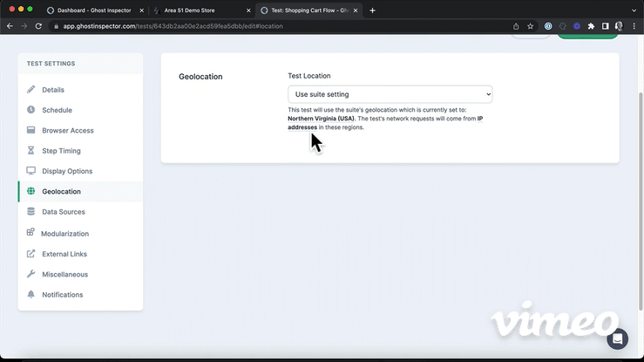Close the Shopping Cart Flow tab
This screenshot has height=362, width=644.
point(356,10)
